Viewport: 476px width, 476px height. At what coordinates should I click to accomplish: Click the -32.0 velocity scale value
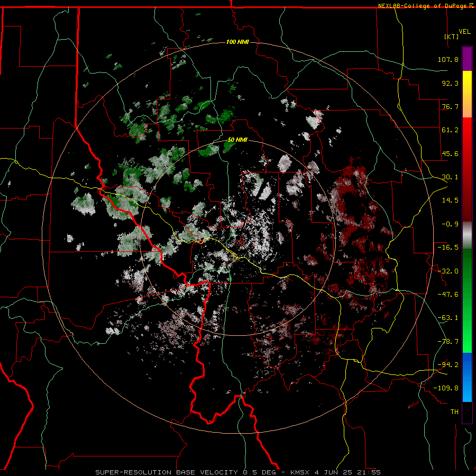448,271
